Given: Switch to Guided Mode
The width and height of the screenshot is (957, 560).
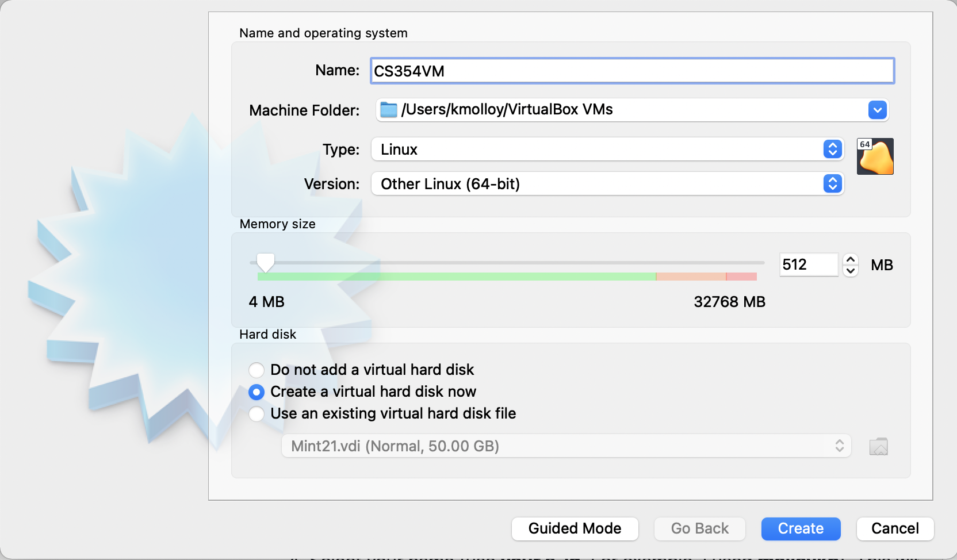Looking at the screenshot, I should (574, 528).
